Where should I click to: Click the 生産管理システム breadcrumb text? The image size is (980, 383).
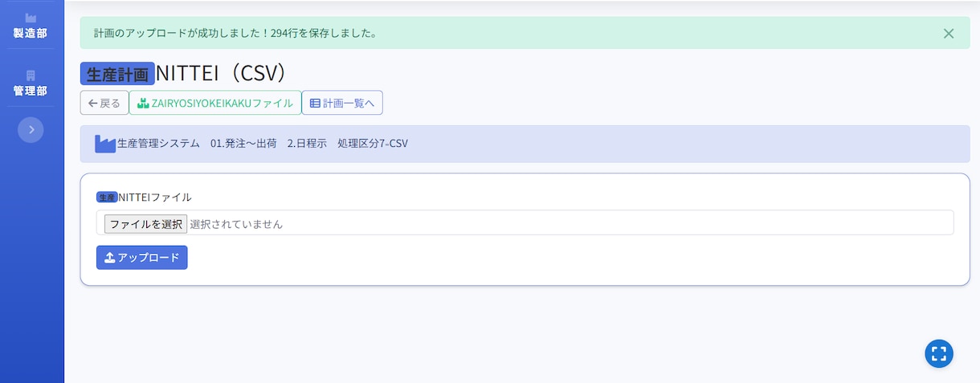click(158, 144)
